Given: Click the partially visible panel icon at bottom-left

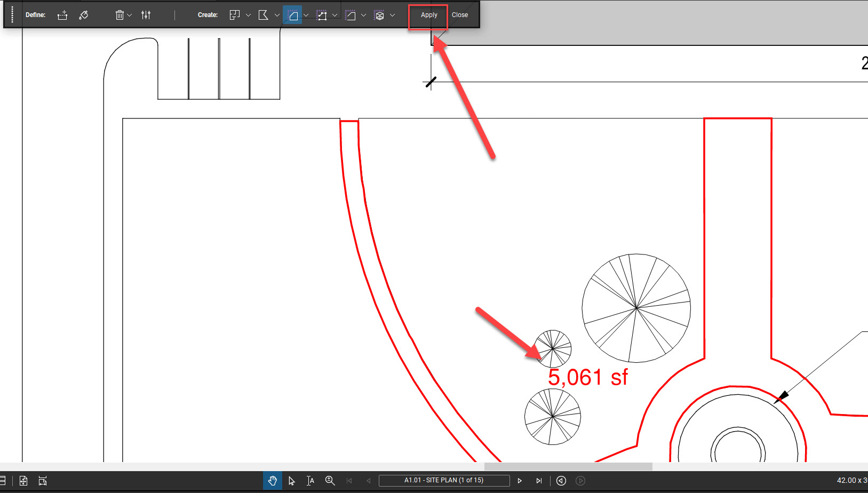Looking at the screenshot, I should pos(3,481).
